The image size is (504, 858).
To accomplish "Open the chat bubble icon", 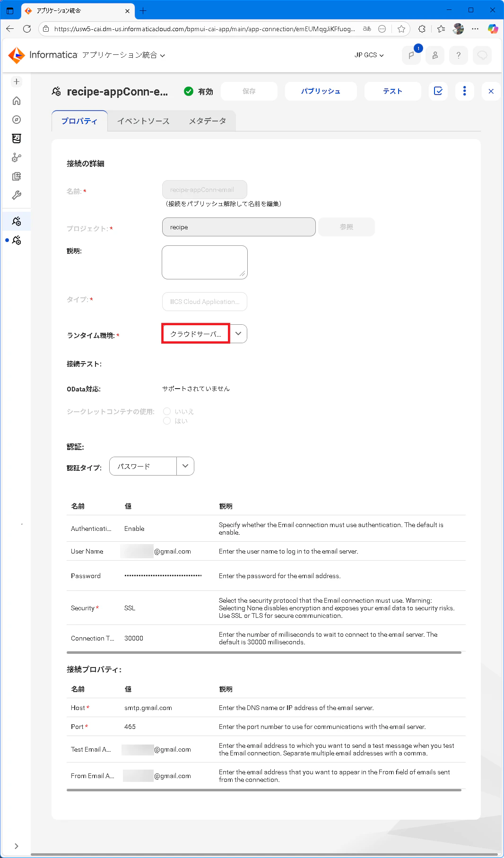I will tap(482, 55).
